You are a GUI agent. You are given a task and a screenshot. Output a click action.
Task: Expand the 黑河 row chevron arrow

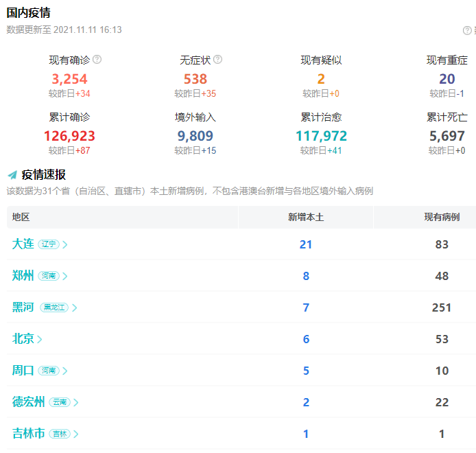75,307
